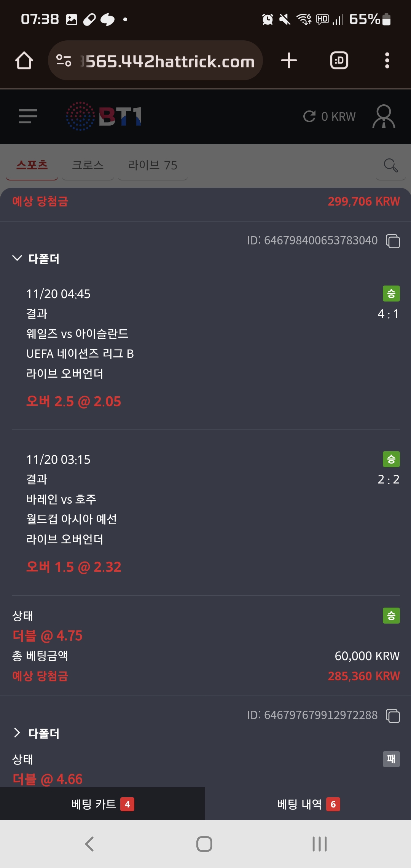This screenshot has height=868, width=411.
Task: Open the hamburger side menu
Action: coord(28,116)
